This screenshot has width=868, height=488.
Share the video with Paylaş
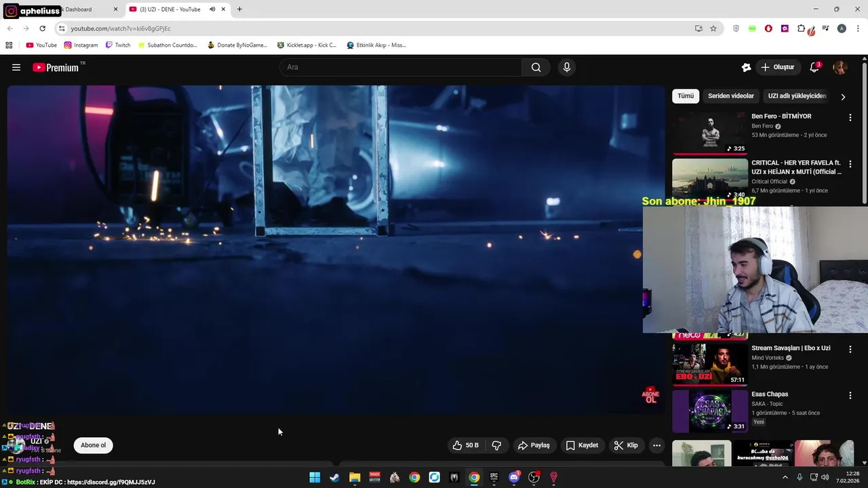click(534, 445)
